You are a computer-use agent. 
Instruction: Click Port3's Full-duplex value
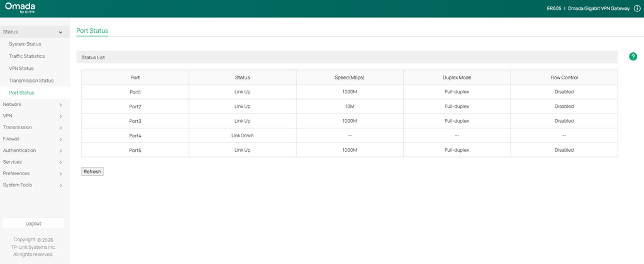pos(457,121)
